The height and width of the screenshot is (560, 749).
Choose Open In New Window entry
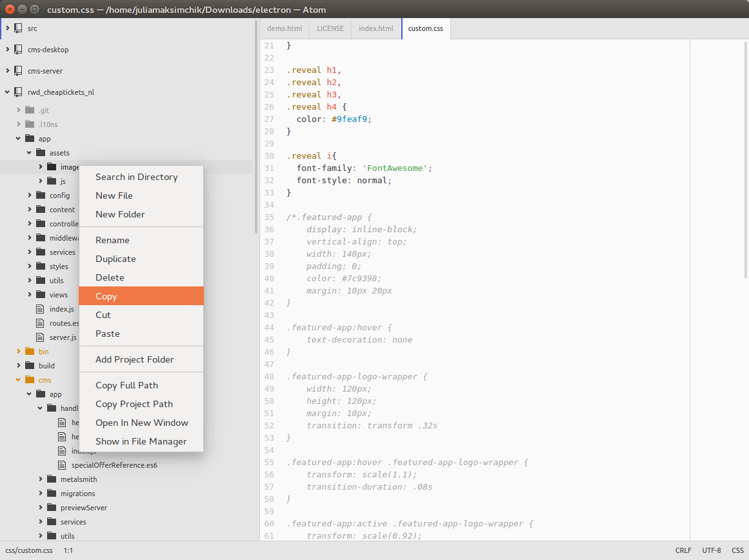click(141, 423)
